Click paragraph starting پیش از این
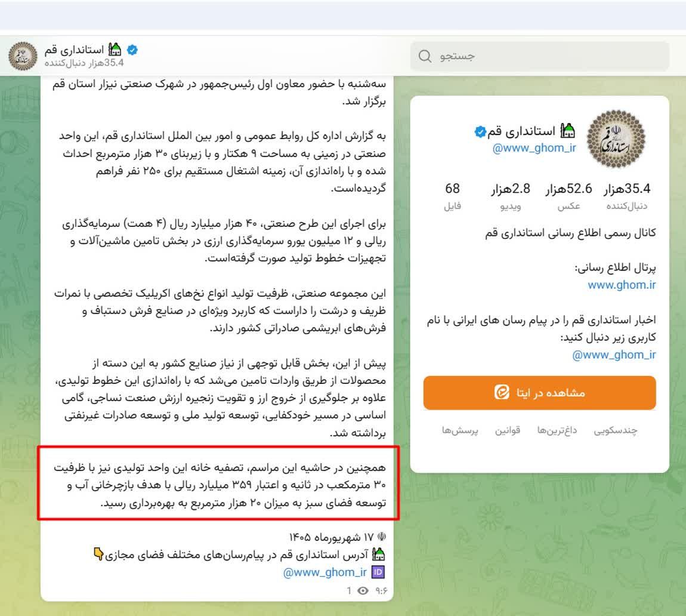This screenshot has width=686, height=616. tap(221, 398)
